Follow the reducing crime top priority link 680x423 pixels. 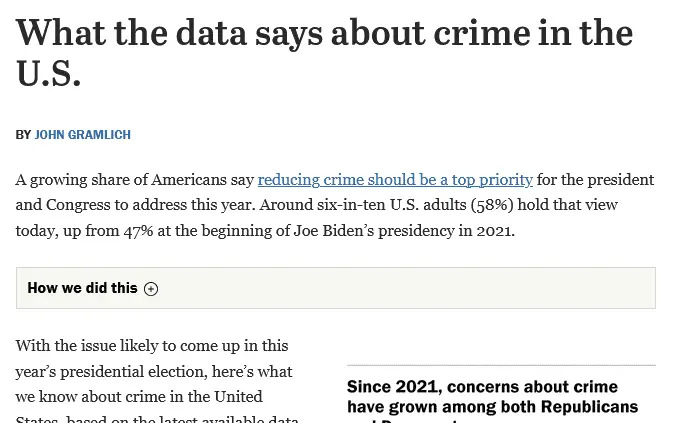[395, 180]
